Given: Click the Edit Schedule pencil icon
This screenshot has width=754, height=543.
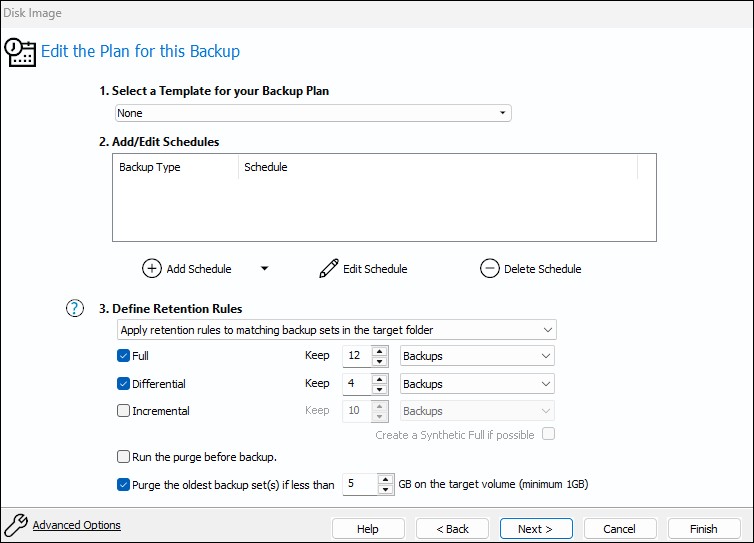Looking at the screenshot, I should pos(329,268).
